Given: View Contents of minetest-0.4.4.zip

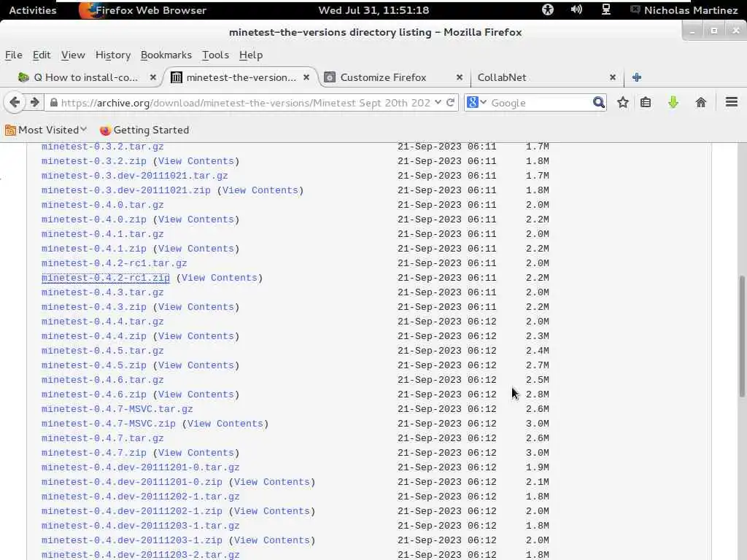Looking at the screenshot, I should click(196, 336).
